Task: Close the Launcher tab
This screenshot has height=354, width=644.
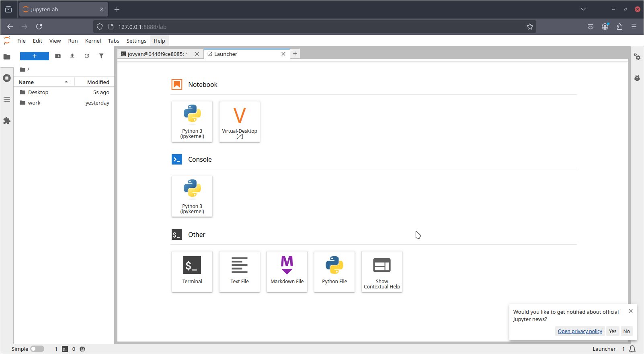Action: (x=283, y=54)
